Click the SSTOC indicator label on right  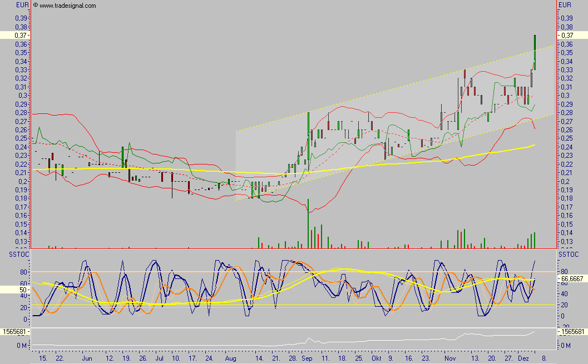click(569, 254)
